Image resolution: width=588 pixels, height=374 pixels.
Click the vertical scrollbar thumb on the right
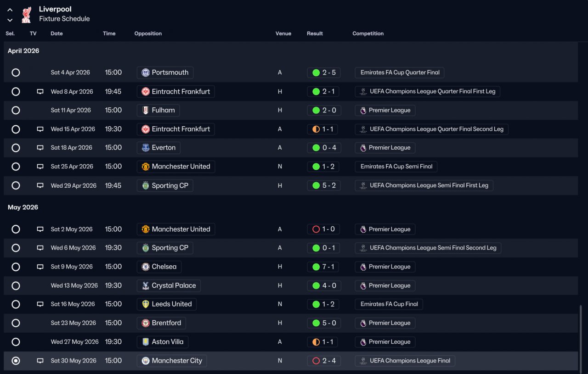(580, 337)
